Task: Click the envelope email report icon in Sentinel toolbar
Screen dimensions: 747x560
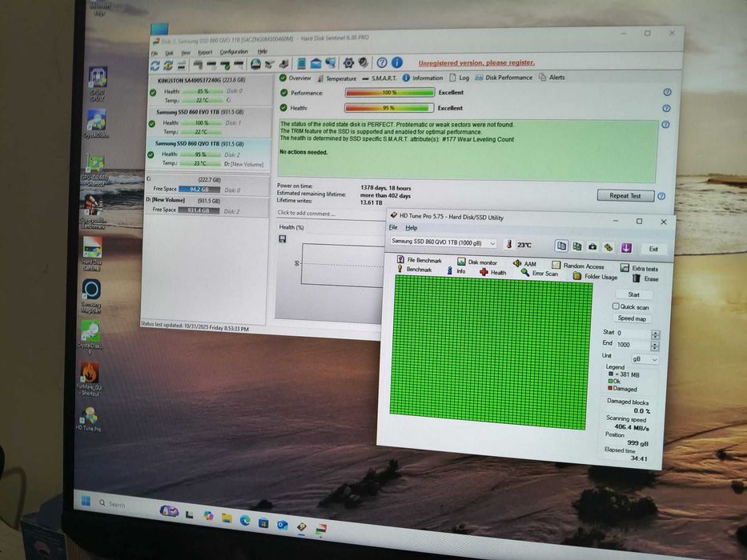Action: (x=316, y=63)
